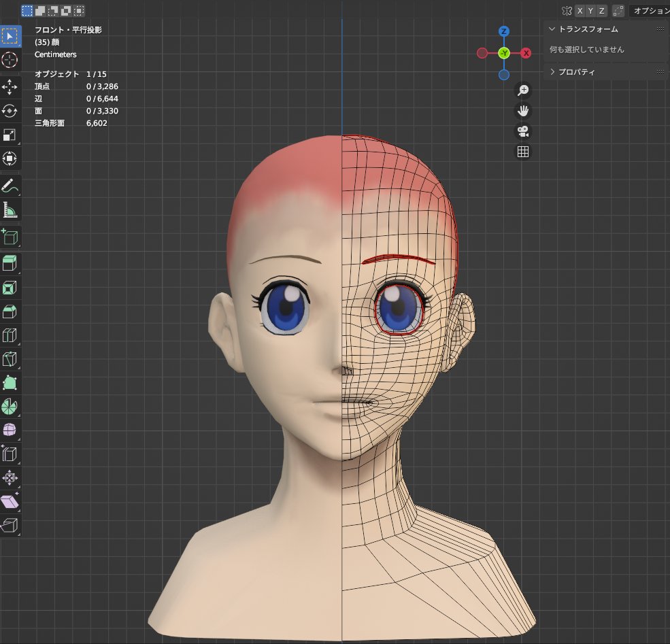Select the Measure ruler tool

pyautogui.click(x=10, y=210)
